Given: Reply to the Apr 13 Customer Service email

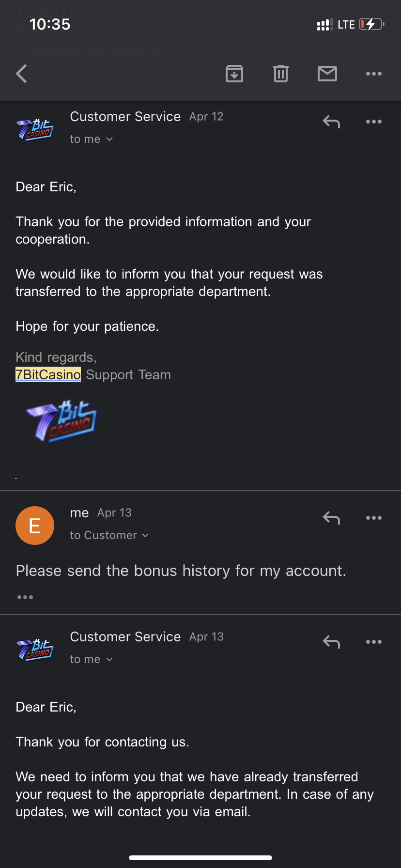Looking at the screenshot, I should point(331,642).
